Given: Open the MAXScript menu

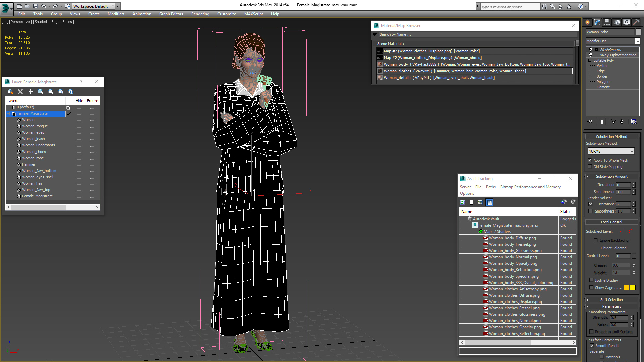Looking at the screenshot, I should coord(253,14).
